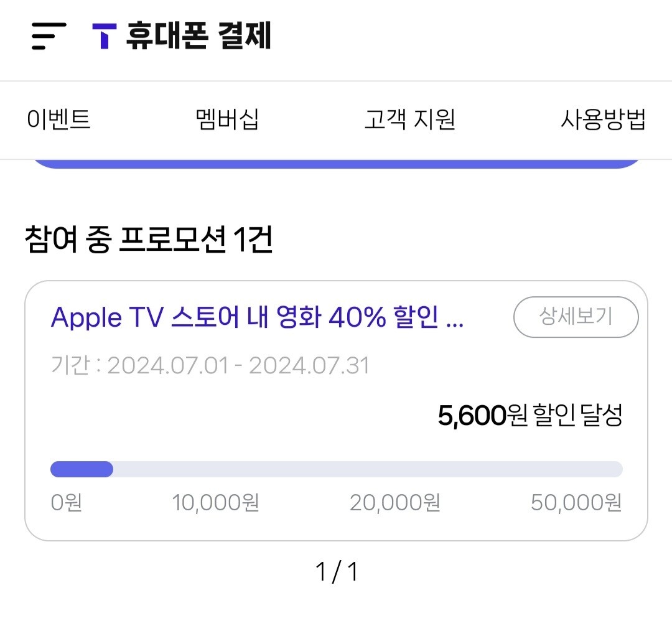The height and width of the screenshot is (631, 672).
Task: Tap the 휴대폰 결제 header title
Action: 198,36
